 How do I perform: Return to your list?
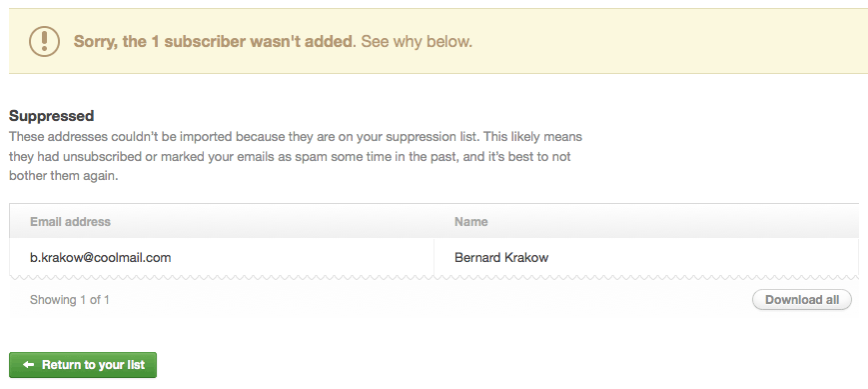pyautogui.click(x=83, y=365)
